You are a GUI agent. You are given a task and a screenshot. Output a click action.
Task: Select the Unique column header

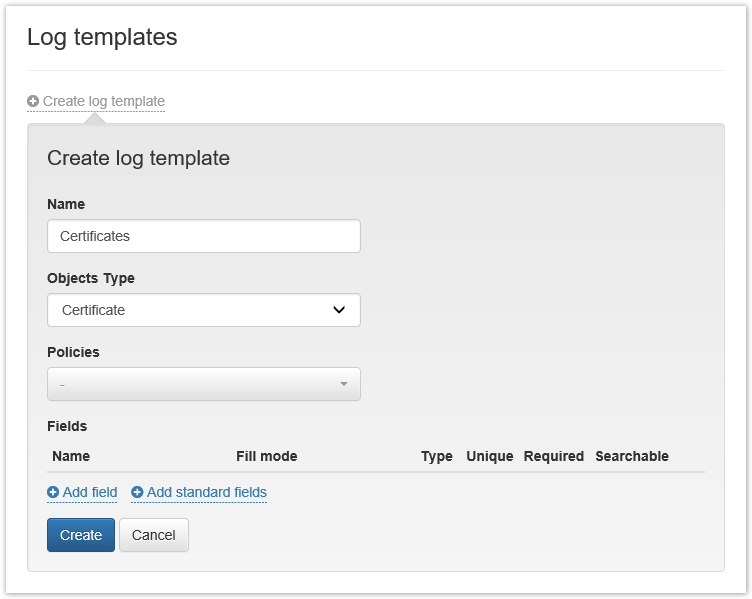(489, 456)
